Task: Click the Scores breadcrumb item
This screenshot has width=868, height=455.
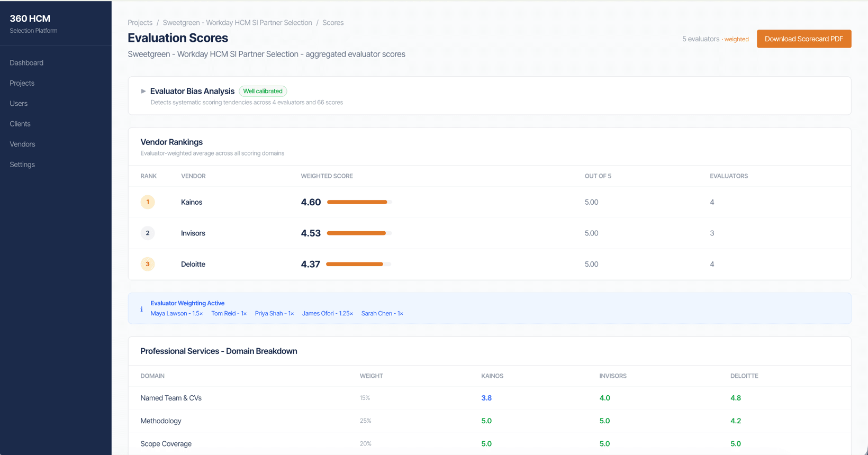Action: coord(333,23)
